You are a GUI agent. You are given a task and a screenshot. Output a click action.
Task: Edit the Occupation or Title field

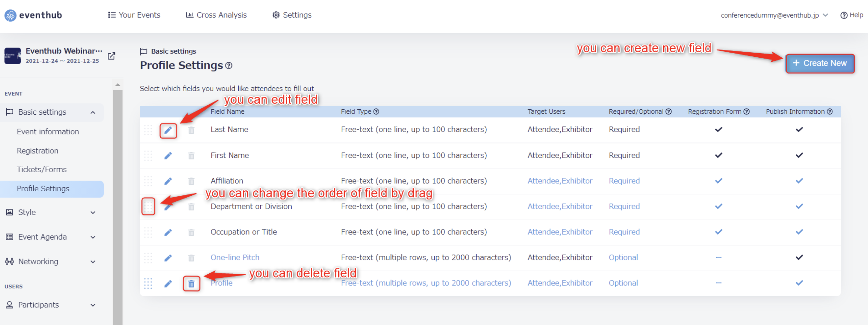tap(168, 233)
